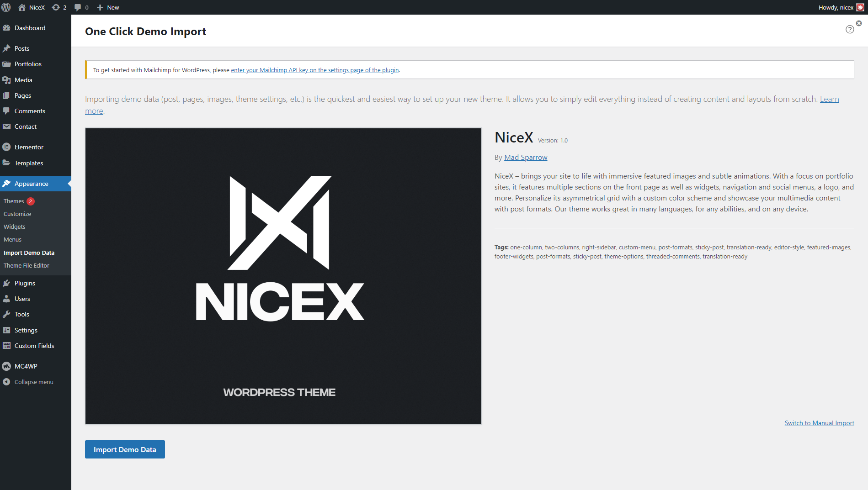Viewport: 868px width, 490px height.
Task: Click Howdy, nicex account text
Action: coord(836,7)
